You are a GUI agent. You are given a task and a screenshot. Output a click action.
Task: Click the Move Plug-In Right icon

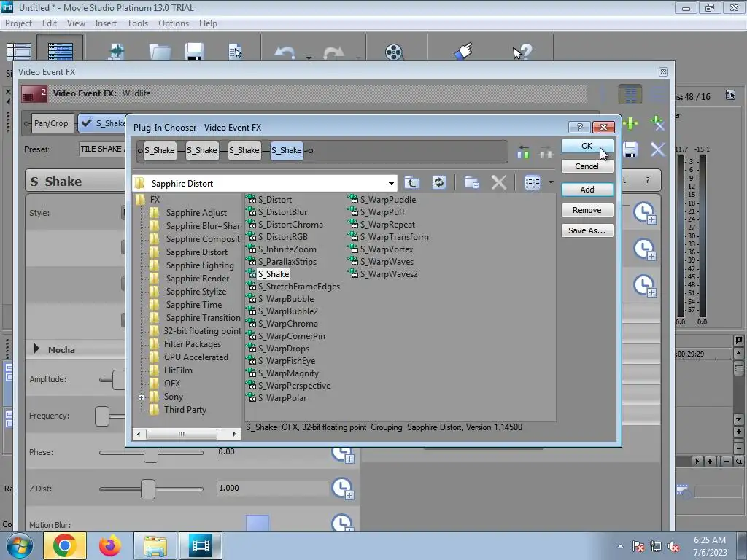546,152
